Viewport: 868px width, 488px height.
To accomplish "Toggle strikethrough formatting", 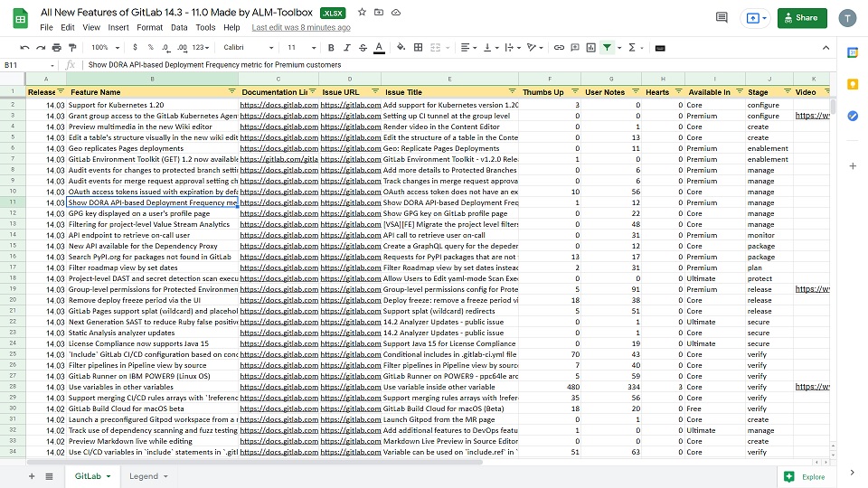I will coord(363,48).
